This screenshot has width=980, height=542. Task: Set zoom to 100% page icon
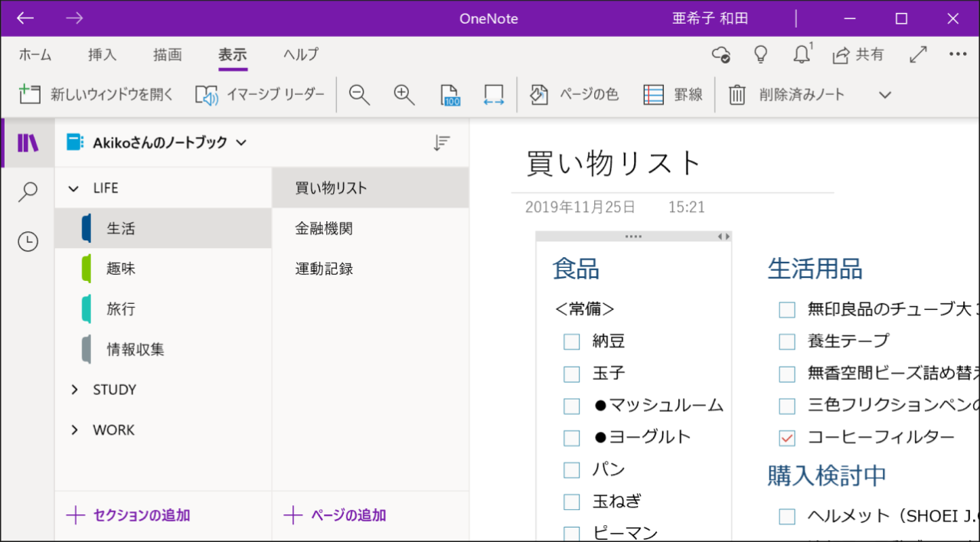(450, 95)
